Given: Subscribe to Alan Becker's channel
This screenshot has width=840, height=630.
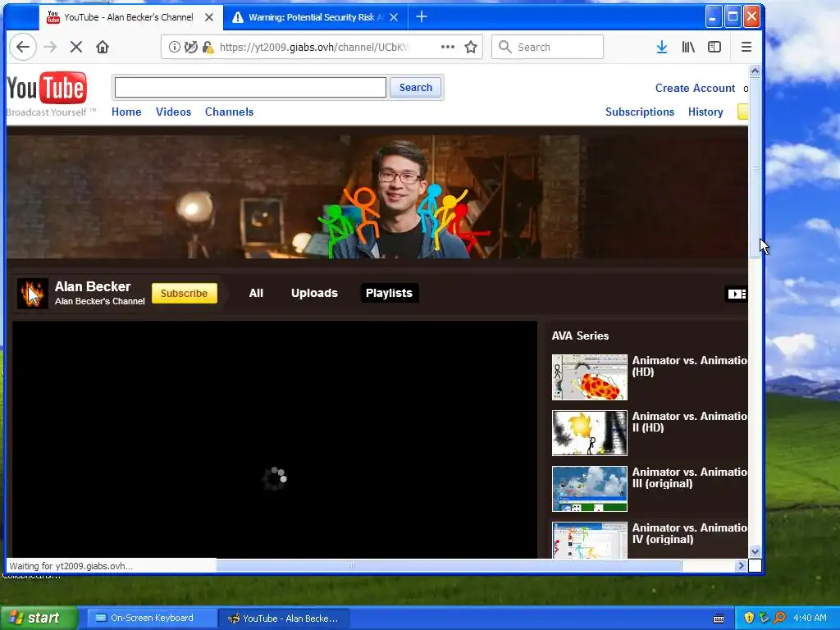Looking at the screenshot, I should click(185, 294).
